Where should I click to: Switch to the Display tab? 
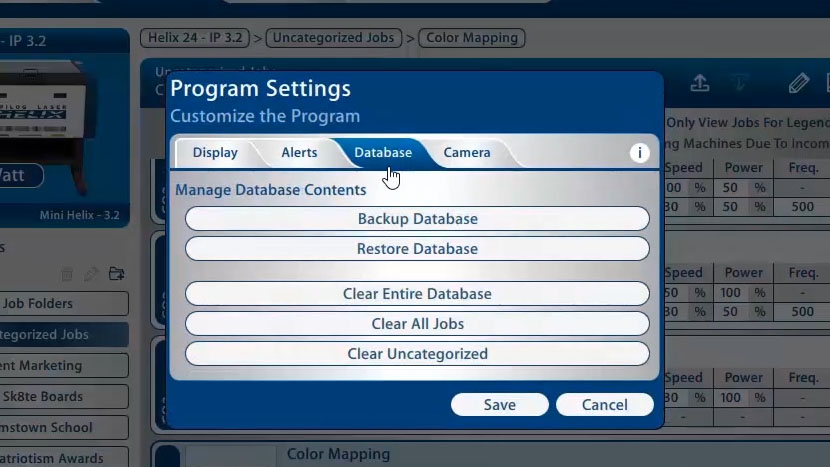coord(215,153)
